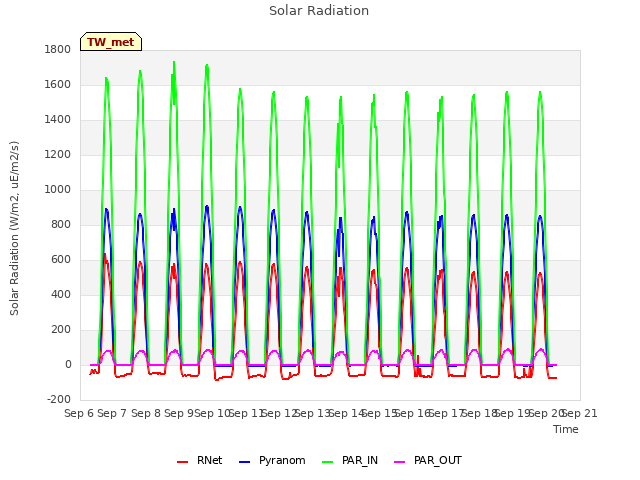Click the 600 y-axis tick label
The width and height of the screenshot is (640, 480).
point(61,260)
